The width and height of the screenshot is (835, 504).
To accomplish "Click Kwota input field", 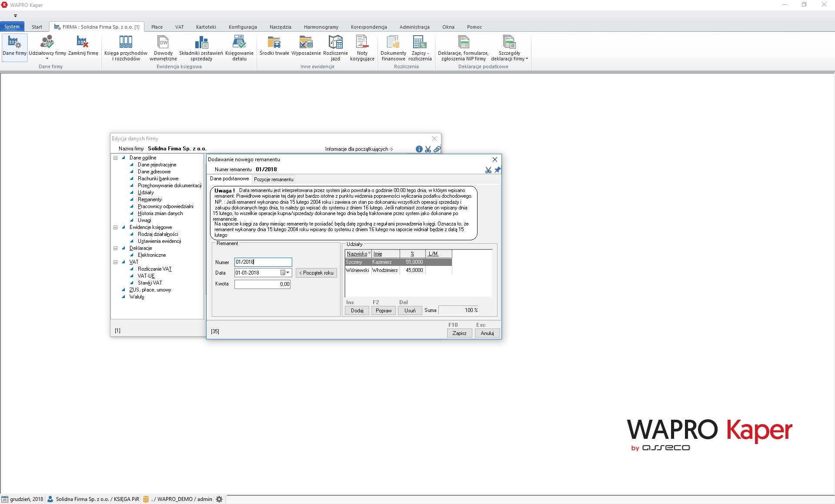I will pos(262,284).
